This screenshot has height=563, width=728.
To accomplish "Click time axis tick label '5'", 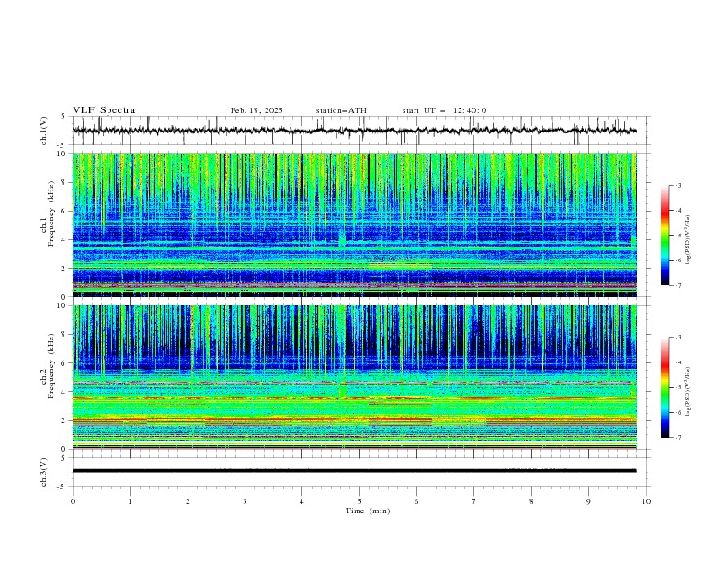I will click(x=359, y=501).
